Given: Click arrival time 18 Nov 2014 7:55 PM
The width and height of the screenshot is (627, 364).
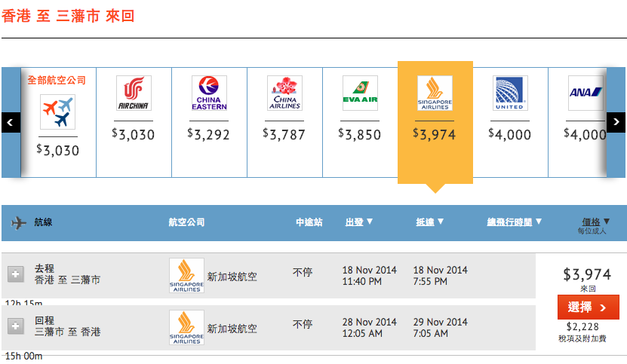Looking at the screenshot, I should 441,276.
